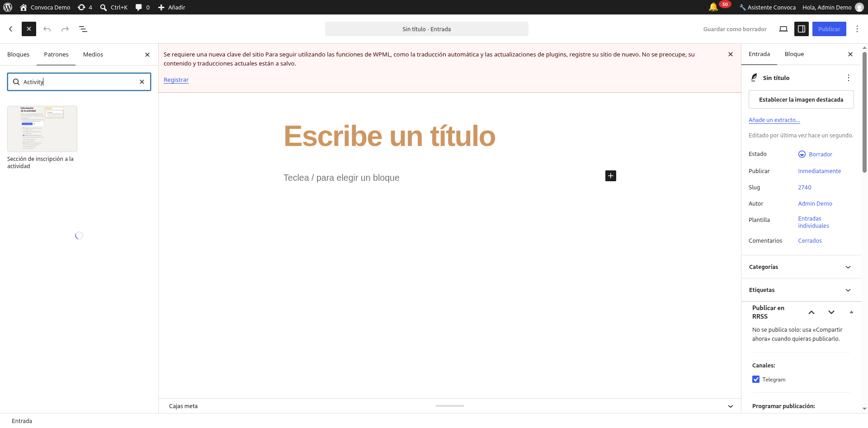This screenshot has height=428, width=868.
Task: Open Convoca Demo site home
Action: point(45,7)
